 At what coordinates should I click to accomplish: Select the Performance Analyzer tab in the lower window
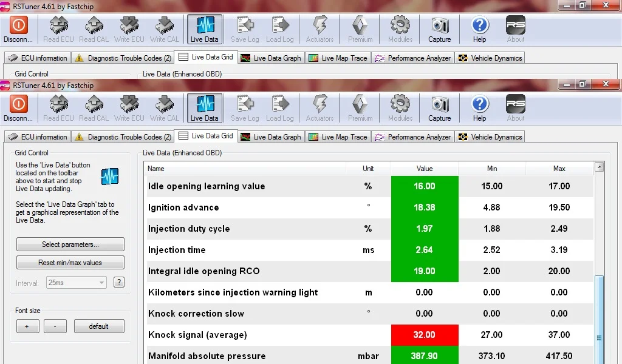pos(413,137)
